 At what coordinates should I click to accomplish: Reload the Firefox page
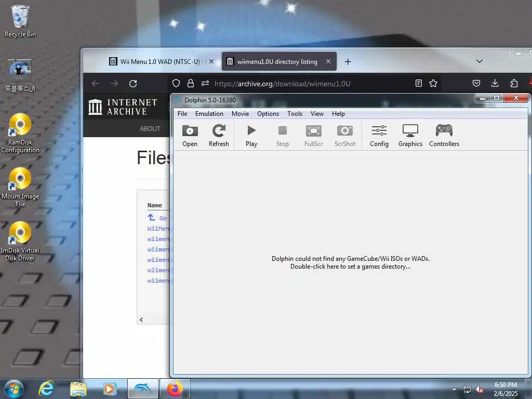(x=133, y=84)
